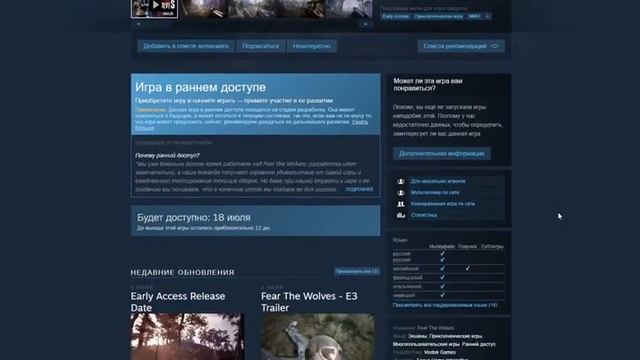Viewport: 640px width, 360px height.
Task: Click the icon beside Для нескольких игроков
Action: [x=401, y=181]
